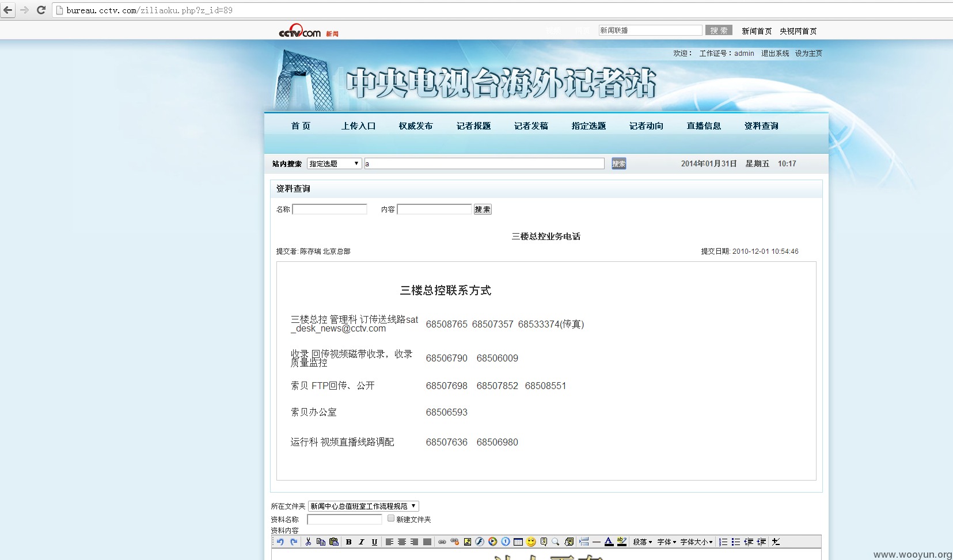Image resolution: width=953 pixels, height=560 pixels.
Task: Open the 权威发布 nav menu
Action: pos(416,126)
